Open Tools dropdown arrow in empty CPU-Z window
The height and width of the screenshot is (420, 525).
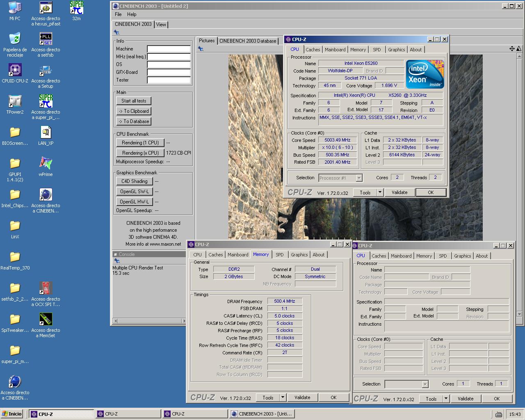pos(446,399)
